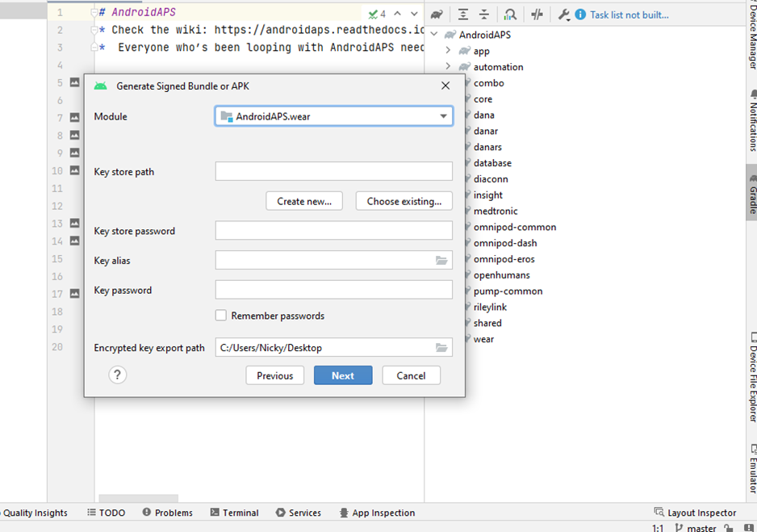Open the Device Manager side tab

(752, 36)
